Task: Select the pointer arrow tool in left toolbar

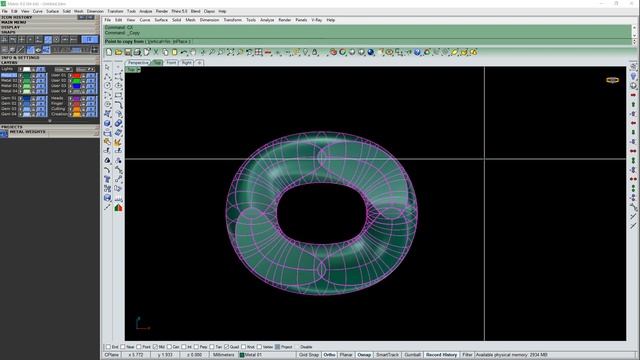Action: 107,67
